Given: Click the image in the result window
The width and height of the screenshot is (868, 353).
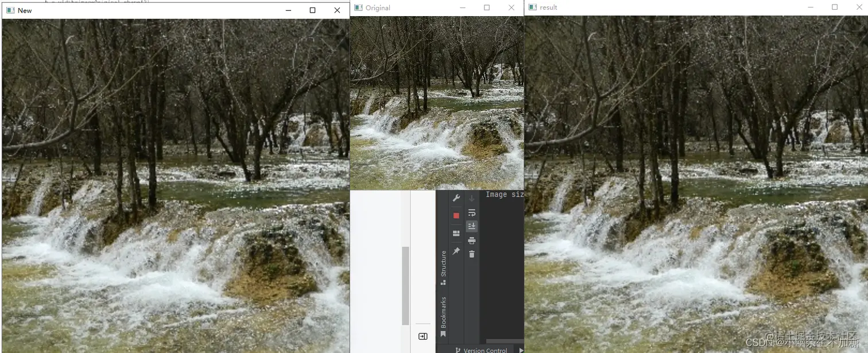Looking at the screenshot, I should click(696, 184).
